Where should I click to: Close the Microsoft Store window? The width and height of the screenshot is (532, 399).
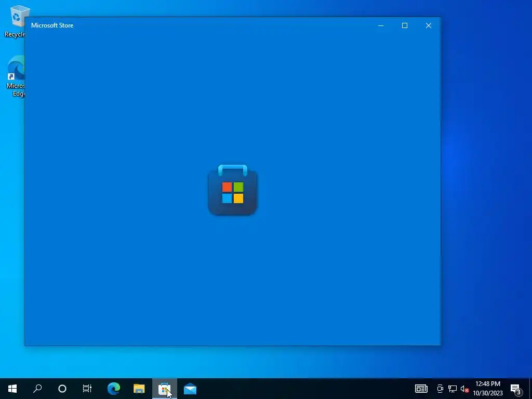[429, 25]
